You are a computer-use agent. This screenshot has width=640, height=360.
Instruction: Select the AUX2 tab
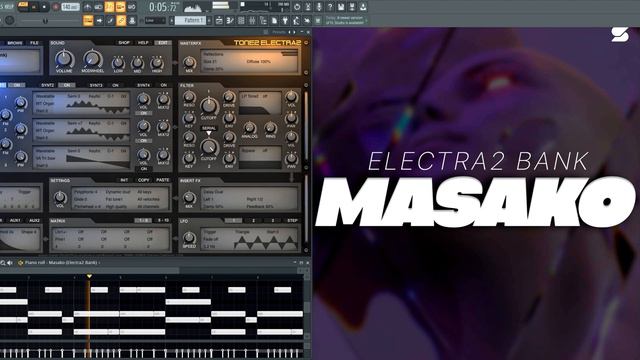[34, 220]
